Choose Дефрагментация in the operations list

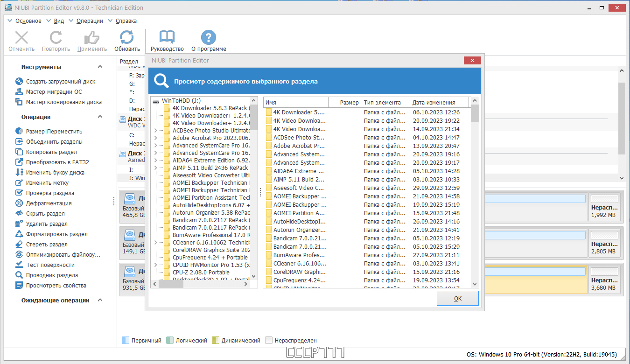(49, 203)
